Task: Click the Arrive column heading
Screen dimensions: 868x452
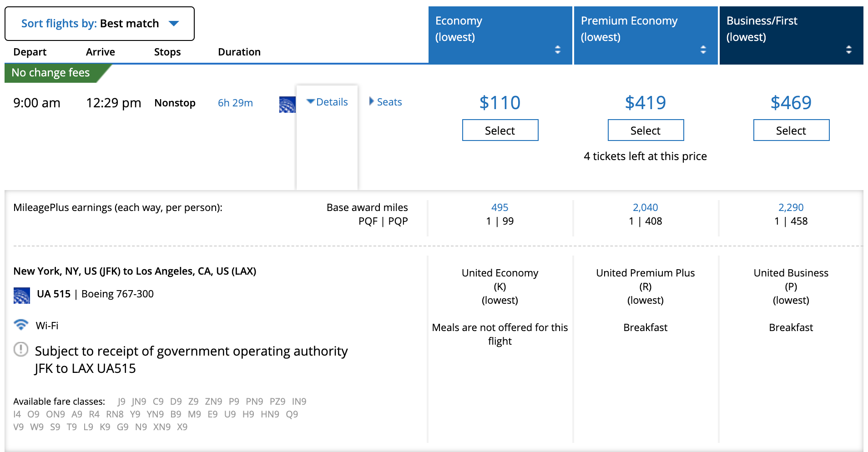Action: (x=101, y=52)
